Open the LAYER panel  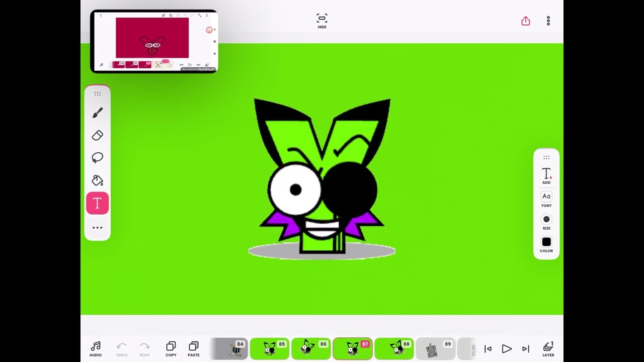(x=548, y=349)
